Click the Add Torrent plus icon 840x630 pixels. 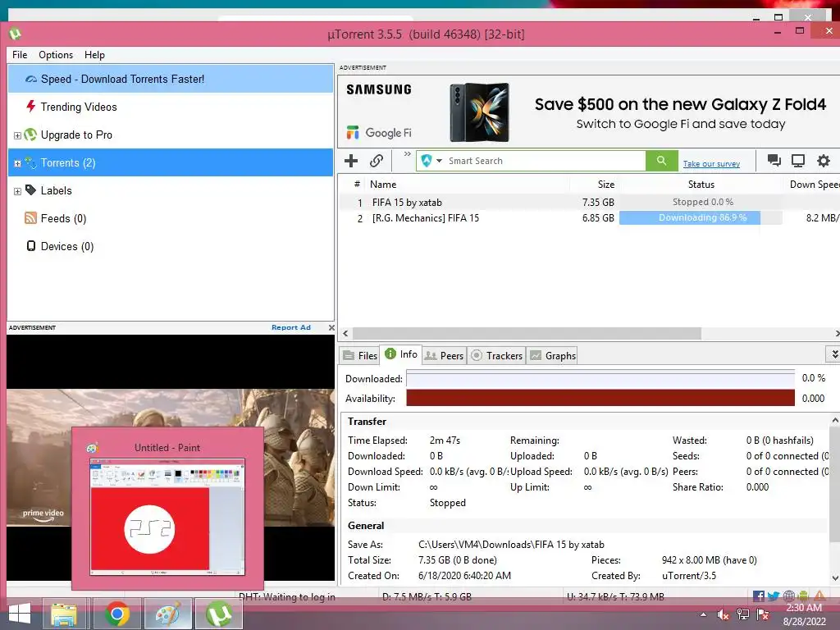pos(351,161)
